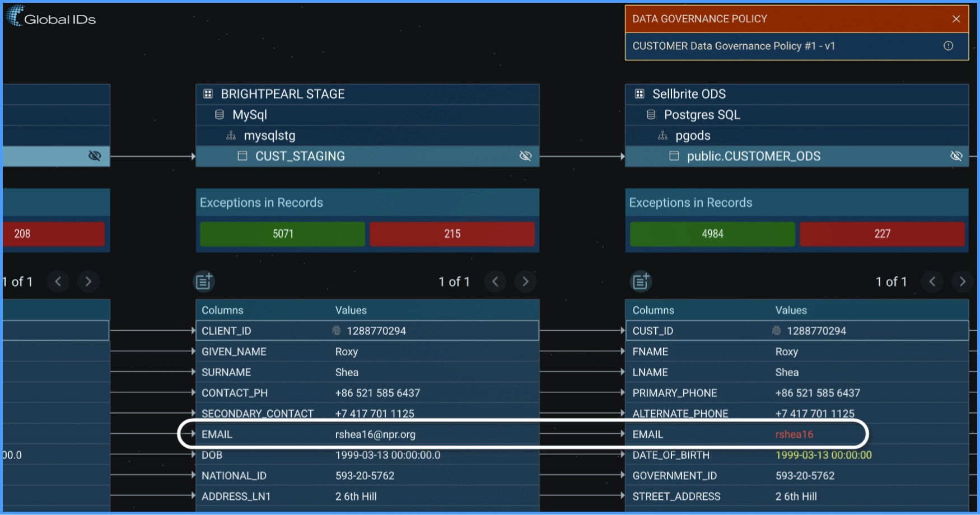Go to previous record in BRIGHTPEARL STAGE

[495, 282]
